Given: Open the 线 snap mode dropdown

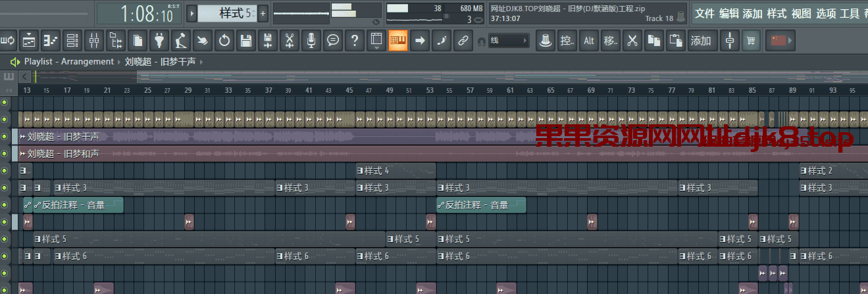Looking at the screenshot, I should 509,41.
